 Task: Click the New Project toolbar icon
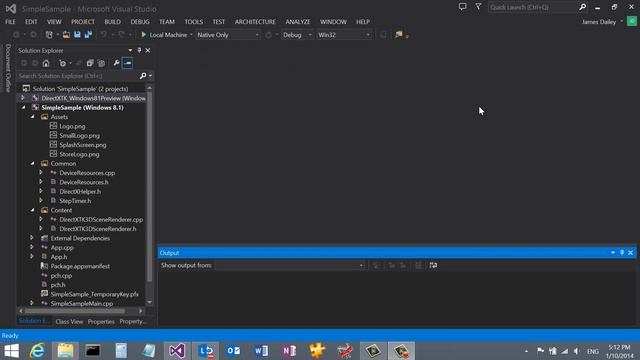(49, 35)
